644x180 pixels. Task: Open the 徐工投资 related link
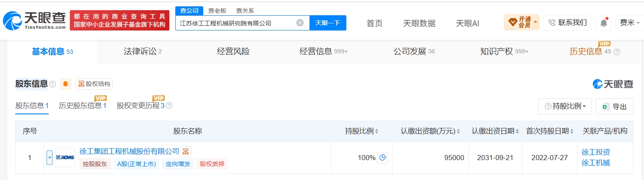coord(596,152)
